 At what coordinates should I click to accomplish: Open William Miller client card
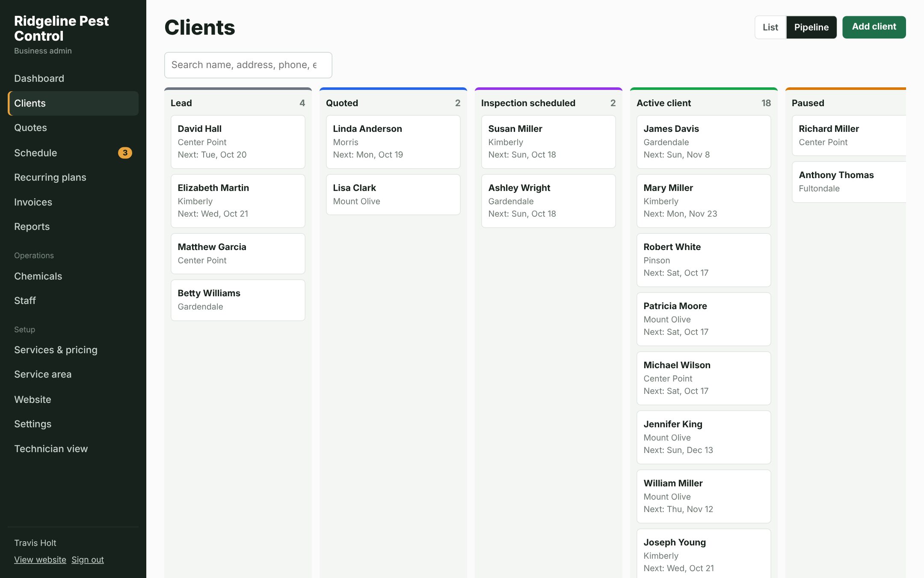point(704,496)
